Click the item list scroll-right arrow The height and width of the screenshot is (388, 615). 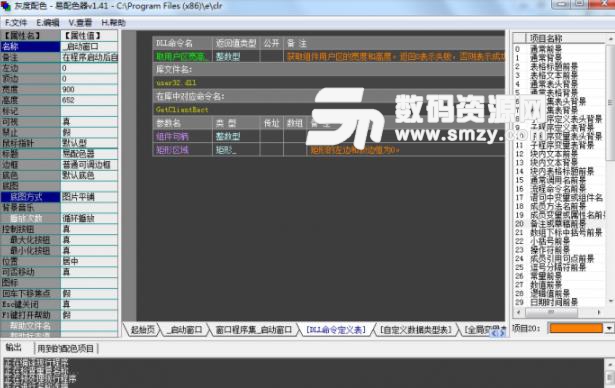(599, 312)
